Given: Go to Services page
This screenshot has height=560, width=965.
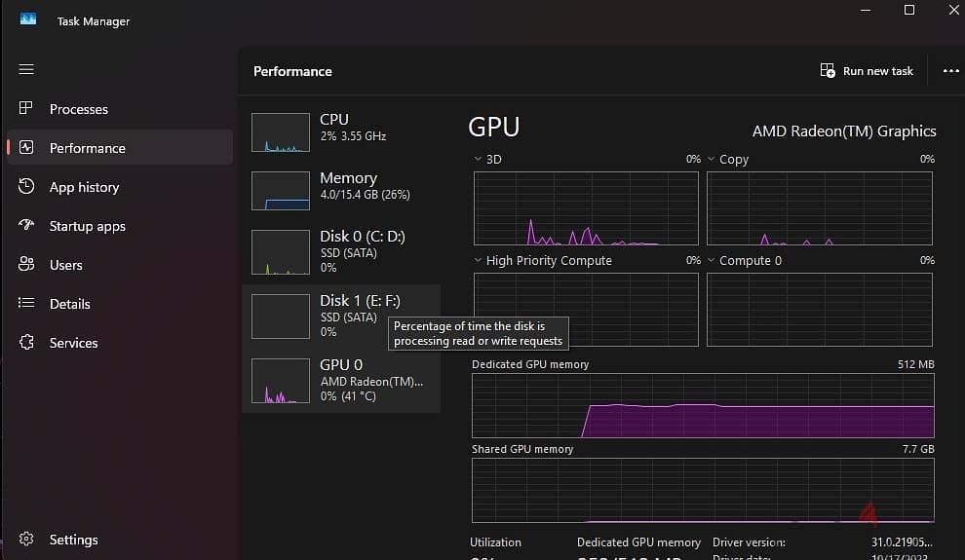Looking at the screenshot, I should click(73, 343).
